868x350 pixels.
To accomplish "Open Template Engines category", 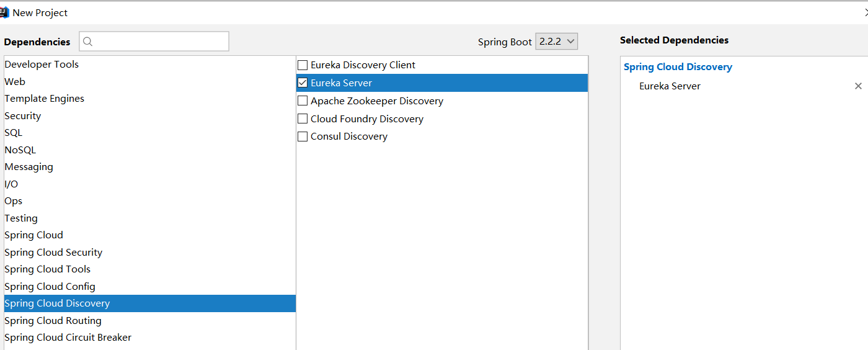I will point(149,99).
